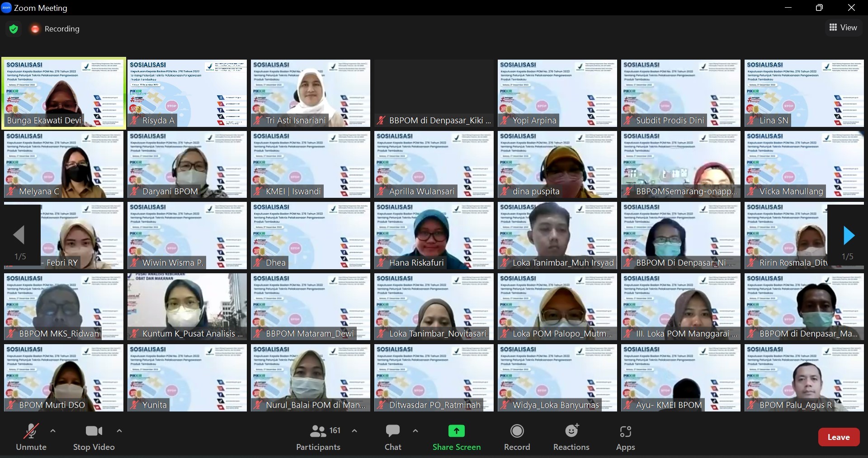Expand audio options arrow beside Unmute
The width and height of the screenshot is (868, 458).
tap(53, 431)
